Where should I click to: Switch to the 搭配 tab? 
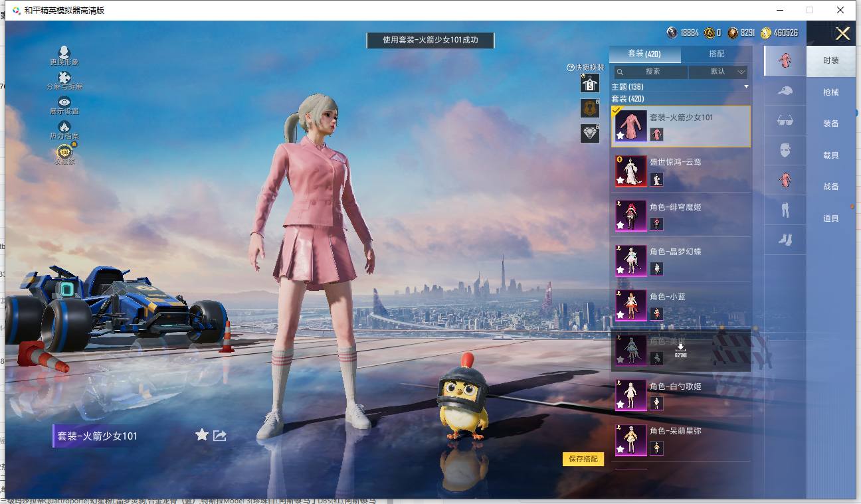pyautogui.click(x=717, y=54)
